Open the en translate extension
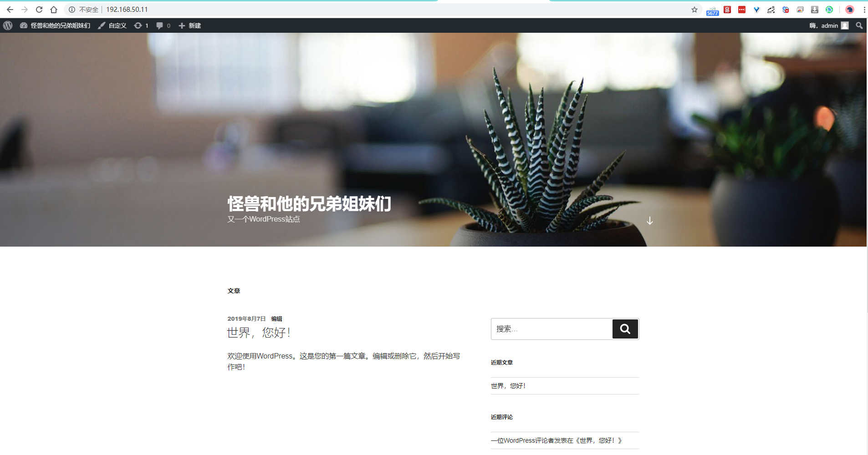 point(771,10)
